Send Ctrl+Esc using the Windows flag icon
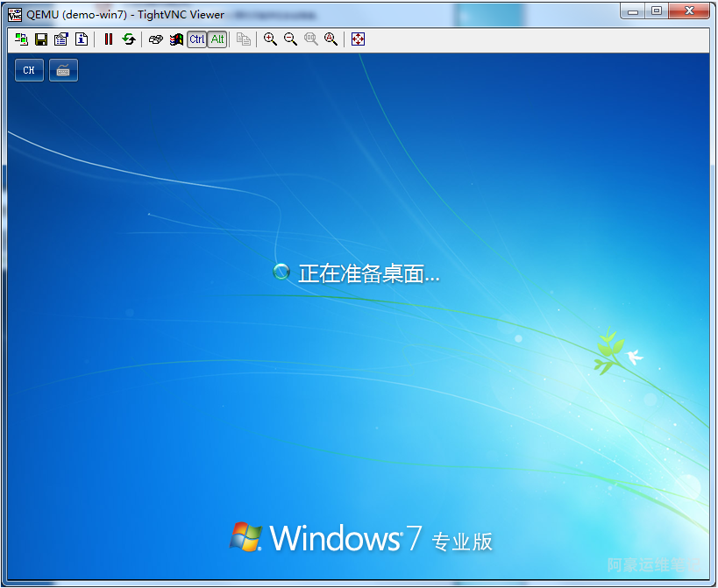This screenshot has width=718, height=588. (176, 39)
